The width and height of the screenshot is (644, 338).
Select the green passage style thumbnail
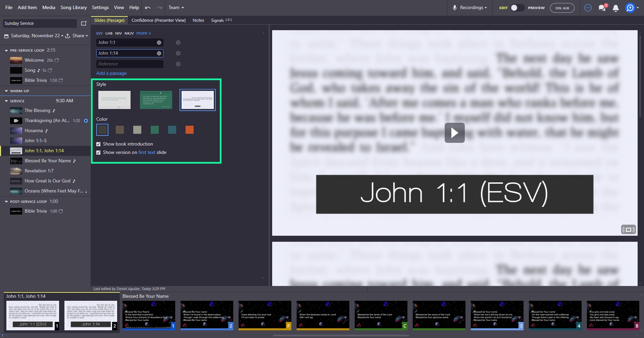tap(156, 100)
